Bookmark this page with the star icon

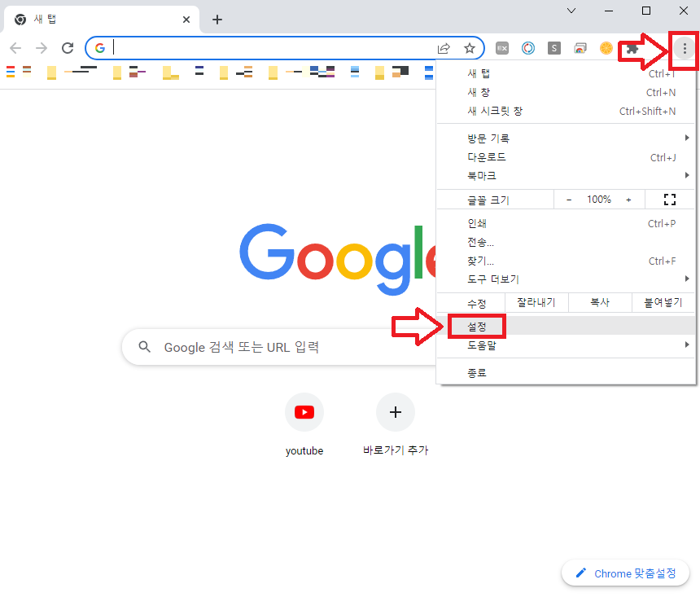pyautogui.click(x=469, y=48)
